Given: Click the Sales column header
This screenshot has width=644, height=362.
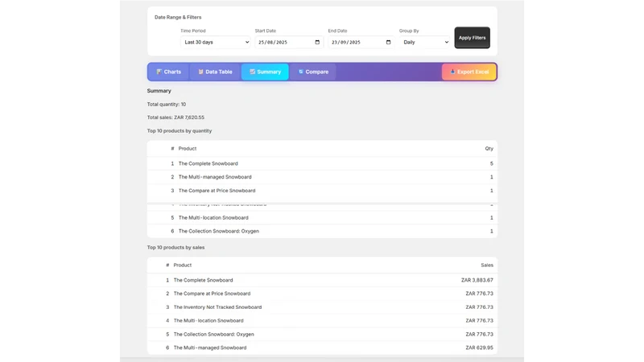Looking at the screenshot, I should click(487, 265).
